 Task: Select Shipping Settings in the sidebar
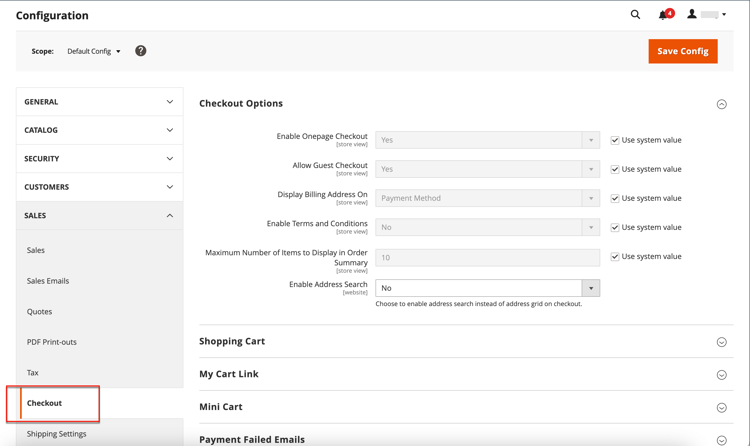[x=56, y=434]
